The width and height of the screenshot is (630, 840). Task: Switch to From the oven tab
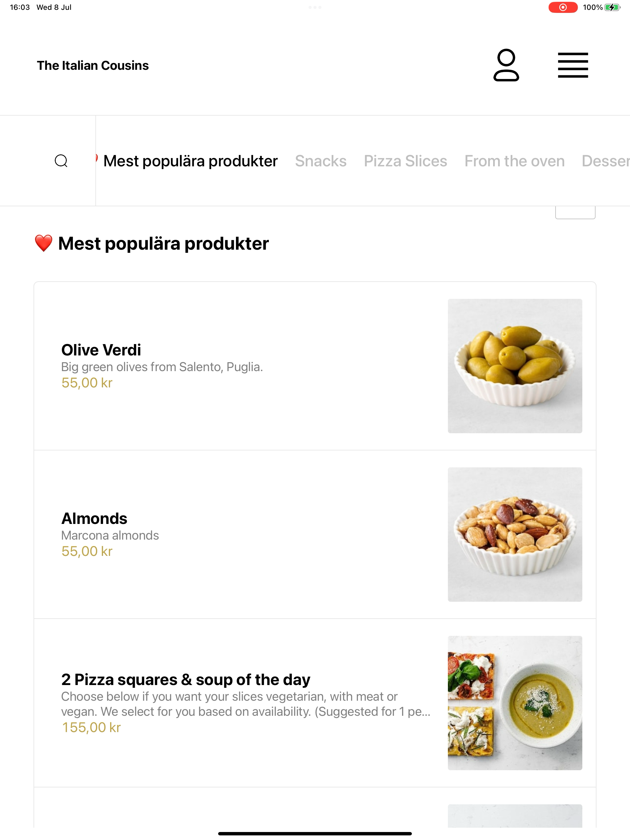click(514, 161)
